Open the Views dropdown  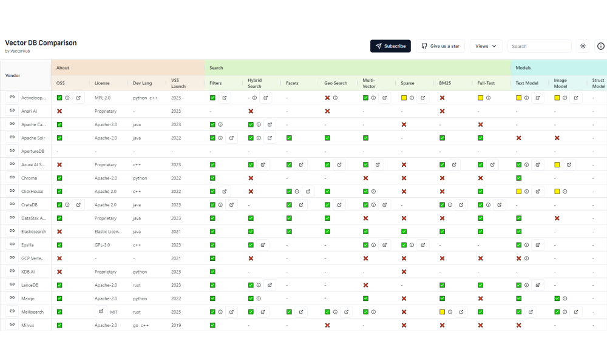pos(486,46)
